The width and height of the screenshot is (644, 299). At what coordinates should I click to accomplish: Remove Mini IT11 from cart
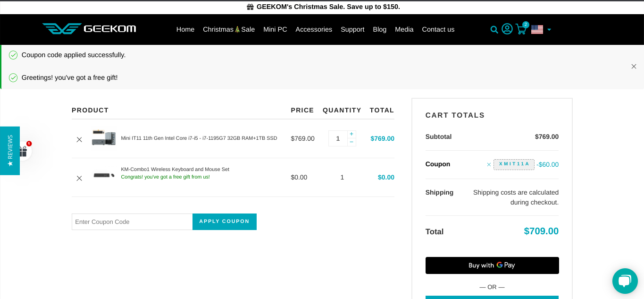[79, 139]
